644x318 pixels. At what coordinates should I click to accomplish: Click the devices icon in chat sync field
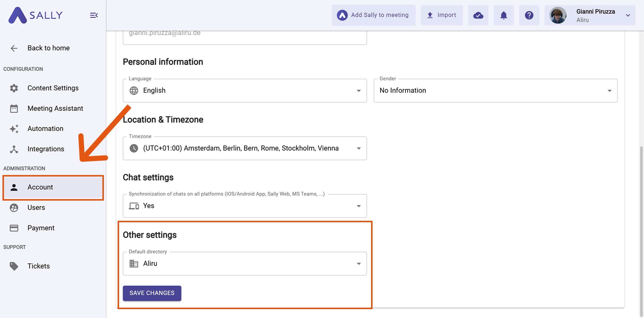(134, 206)
